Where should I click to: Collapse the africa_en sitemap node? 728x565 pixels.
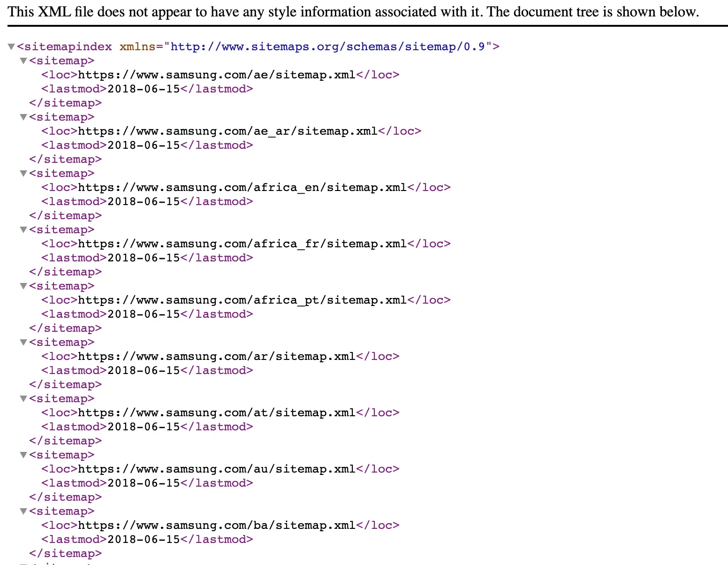[23, 173]
